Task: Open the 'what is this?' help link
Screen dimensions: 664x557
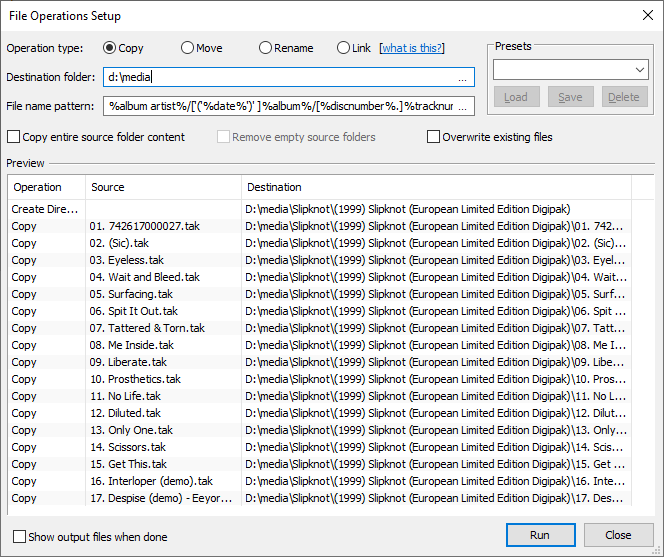Action: coord(412,48)
